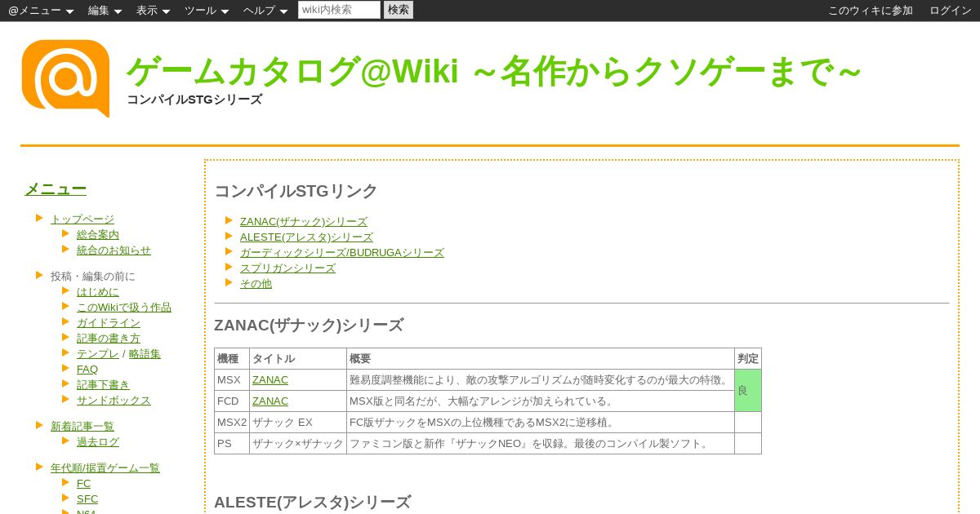Open 総合案内 sidebar link

coord(98,234)
